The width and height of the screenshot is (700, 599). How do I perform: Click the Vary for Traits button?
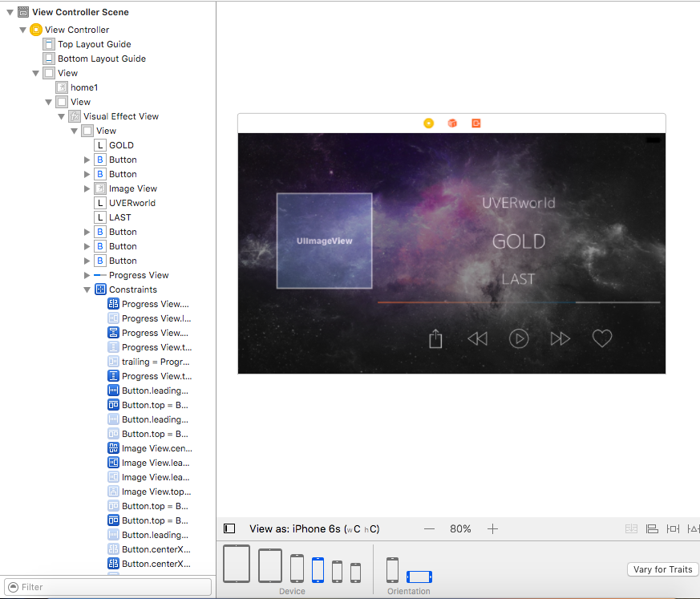click(663, 569)
